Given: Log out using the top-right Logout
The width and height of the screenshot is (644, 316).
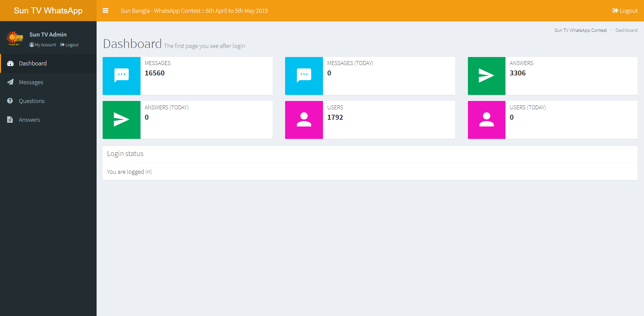Looking at the screenshot, I should (625, 11).
